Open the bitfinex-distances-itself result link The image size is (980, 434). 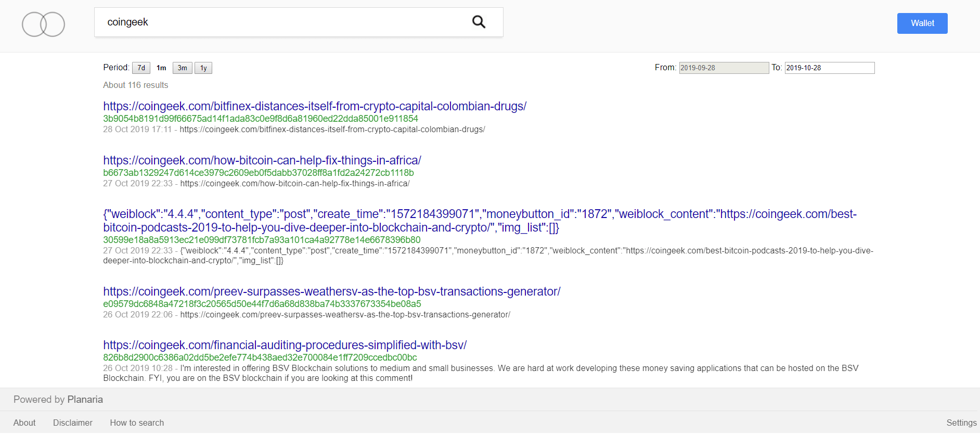click(314, 106)
